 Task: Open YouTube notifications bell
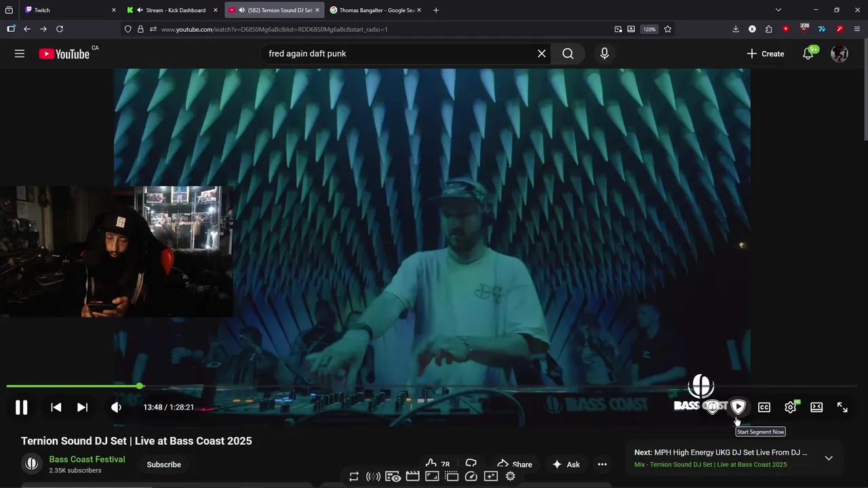(x=808, y=54)
